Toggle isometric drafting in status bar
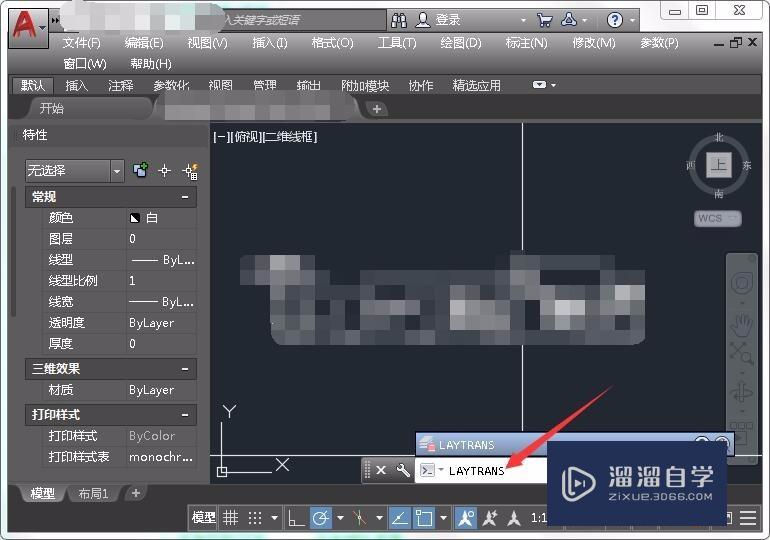Screen dimensions: 770x540 click(x=360, y=518)
